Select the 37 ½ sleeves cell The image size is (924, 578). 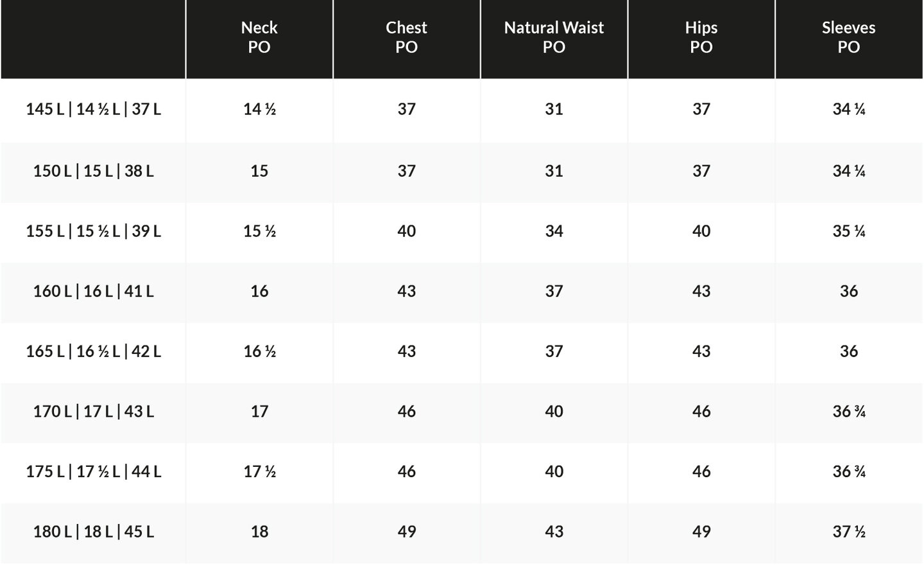pos(849,532)
